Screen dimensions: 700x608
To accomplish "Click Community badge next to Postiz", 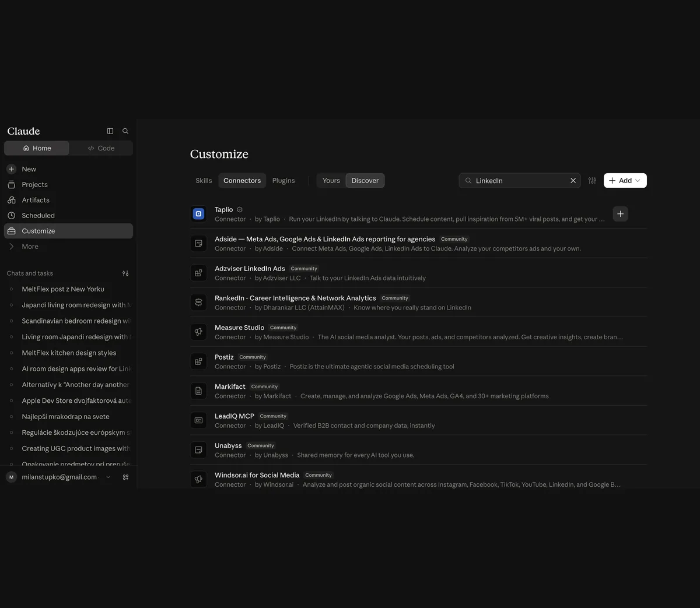I will point(253,357).
